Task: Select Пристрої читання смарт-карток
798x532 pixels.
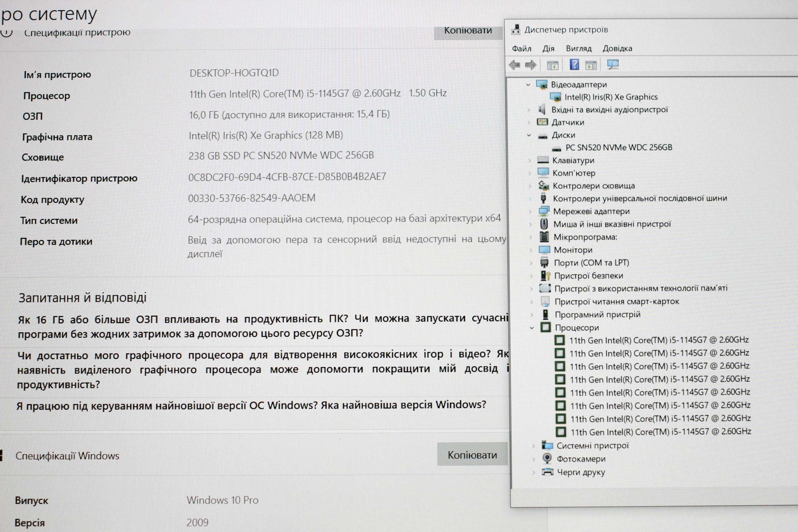Action: tap(616, 301)
